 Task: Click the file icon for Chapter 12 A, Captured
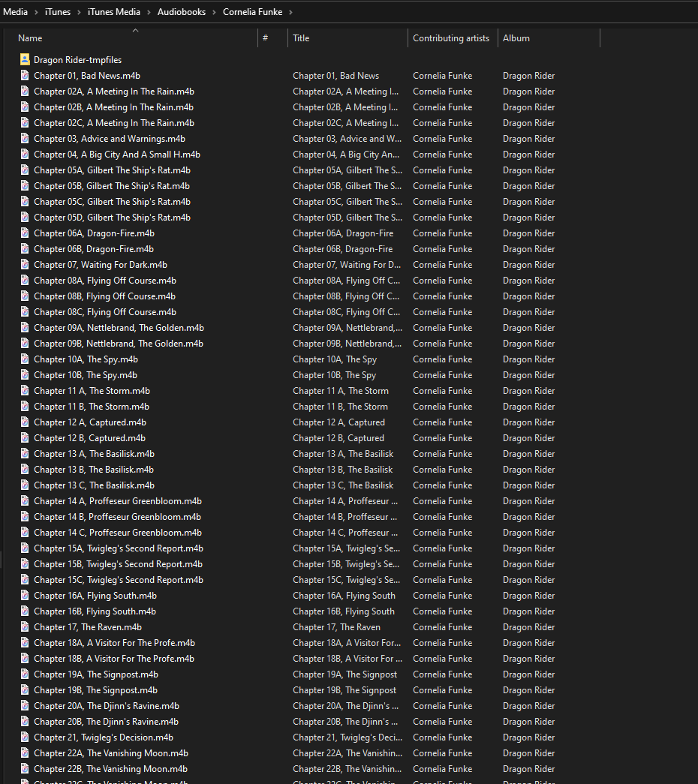[25, 422]
